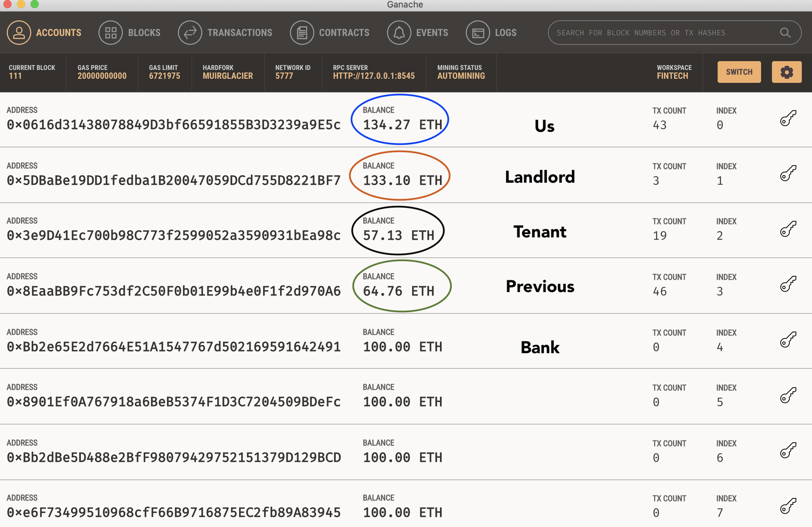This screenshot has height=527, width=812.
Task: Click the Contracts document icon
Action: tap(302, 33)
